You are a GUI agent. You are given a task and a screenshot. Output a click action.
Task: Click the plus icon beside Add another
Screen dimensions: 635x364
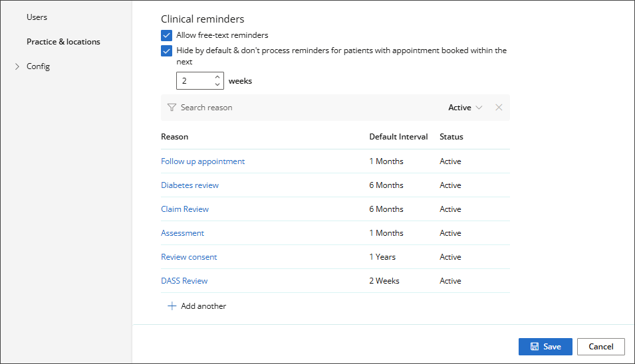tap(172, 306)
